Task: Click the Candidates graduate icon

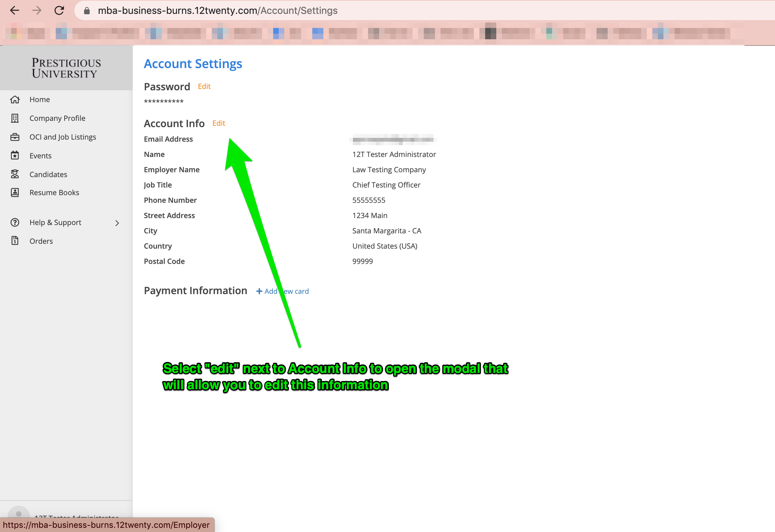Action: pyautogui.click(x=15, y=174)
